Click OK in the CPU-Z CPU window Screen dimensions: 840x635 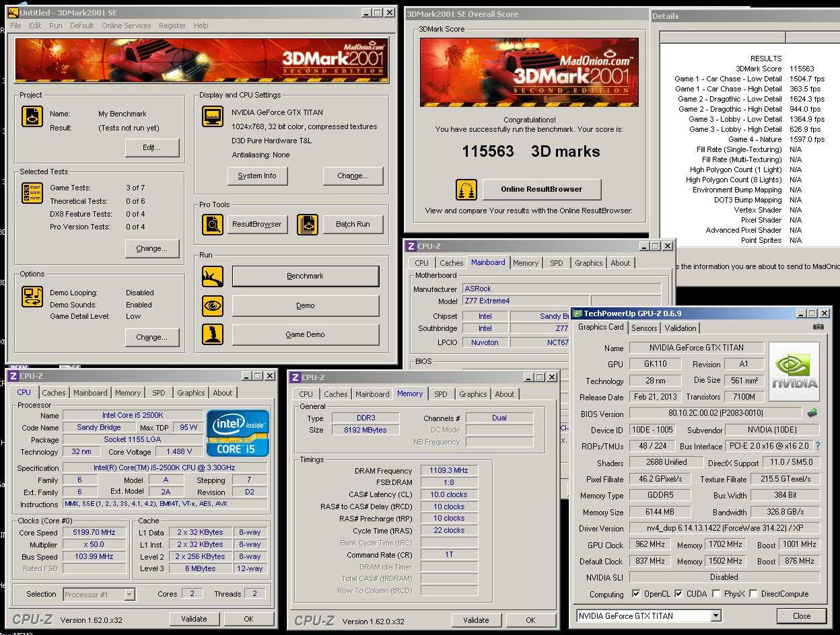click(248, 619)
